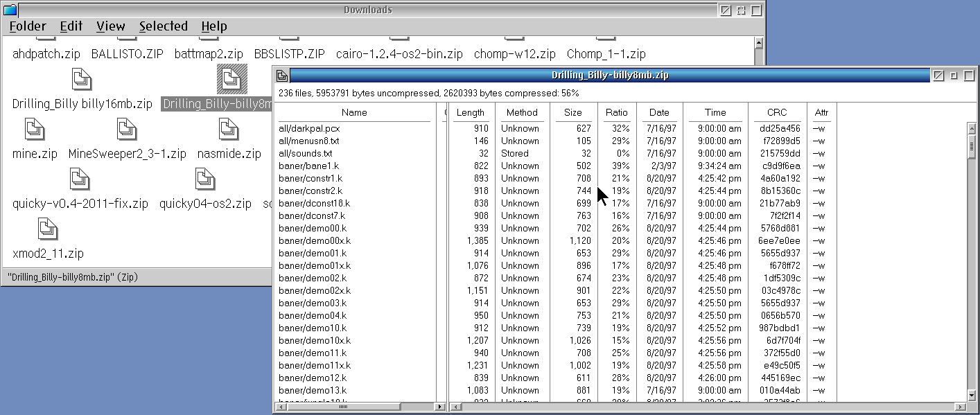Select the all/darkpal.pcx entry

pyautogui.click(x=309, y=128)
